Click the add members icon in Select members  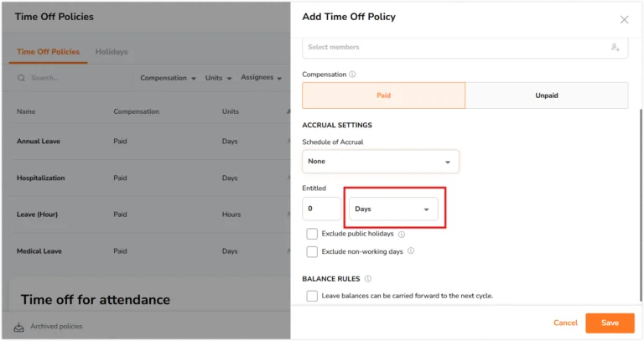coord(615,47)
